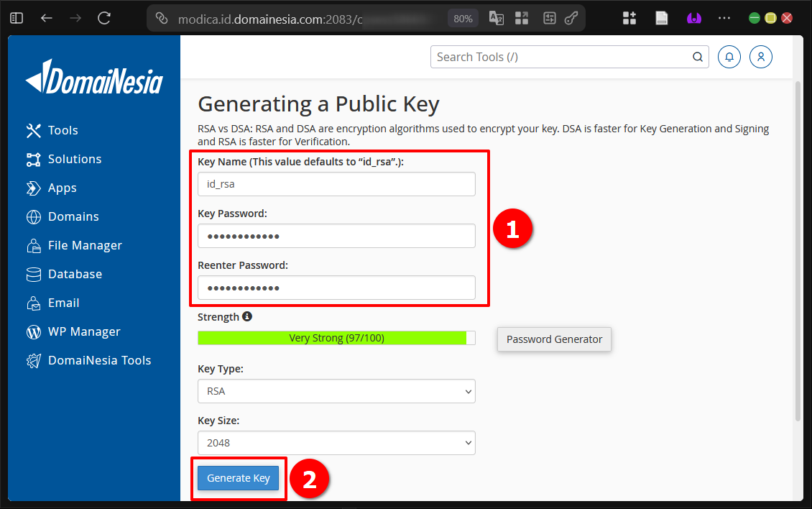Open notifications via the bell icon
This screenshot has width=812, height=509.
coord(729,56)
